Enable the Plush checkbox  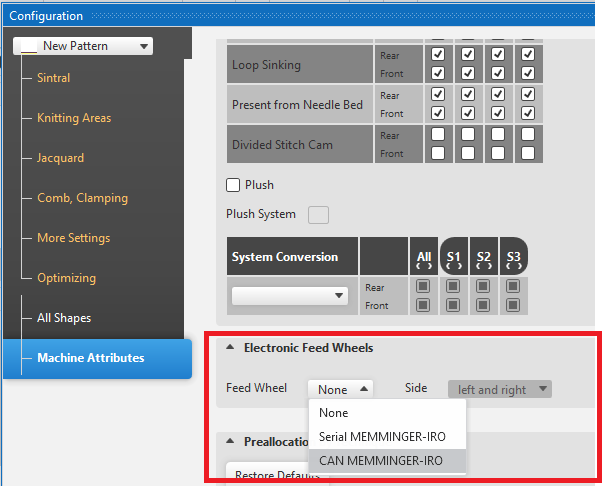(234, 185)
